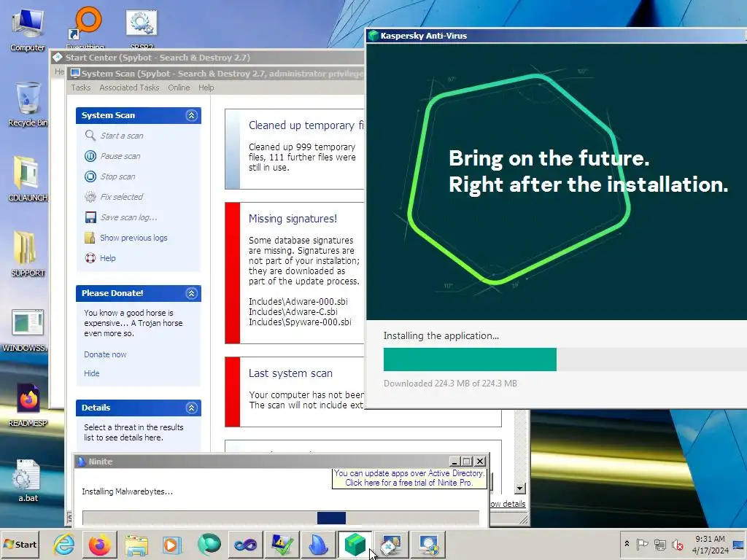Click the Show desktop button by the clock
The image size is (747, 560).
(739, 544)
